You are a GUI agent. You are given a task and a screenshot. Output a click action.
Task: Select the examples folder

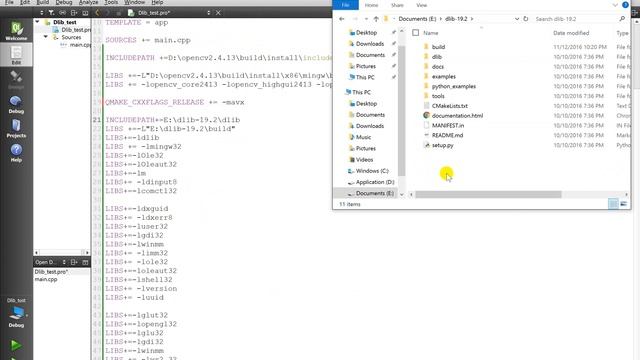click(x=443, y=76)
